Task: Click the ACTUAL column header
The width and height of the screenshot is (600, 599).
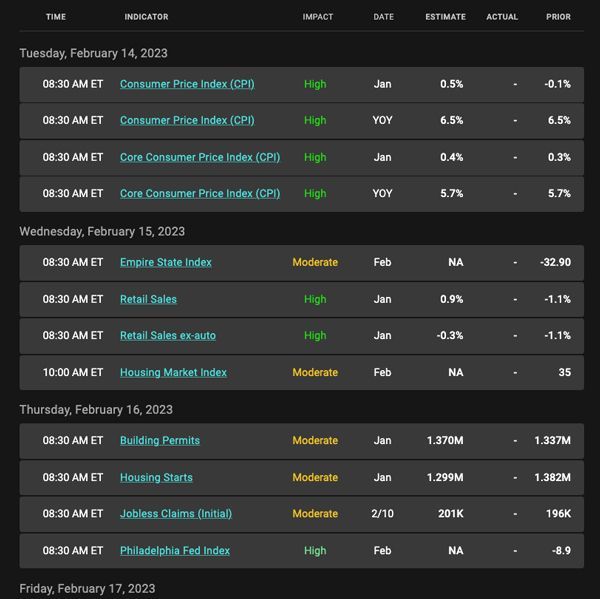Action: pyautogui.click(x=502, y=17)
